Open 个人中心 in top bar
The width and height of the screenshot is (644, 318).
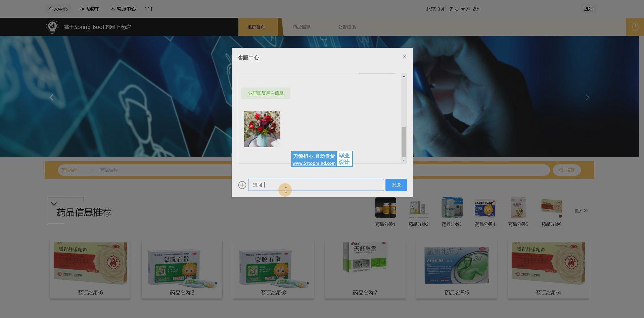(x=58, y=9)
